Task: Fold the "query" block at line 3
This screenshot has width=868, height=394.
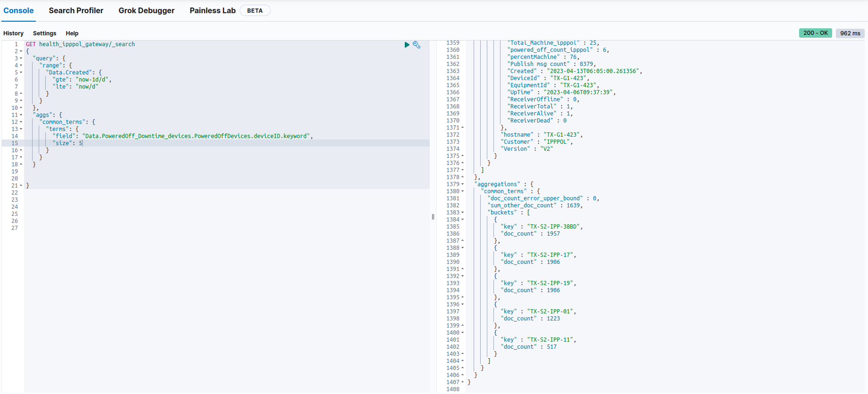Action: [21, 58]
